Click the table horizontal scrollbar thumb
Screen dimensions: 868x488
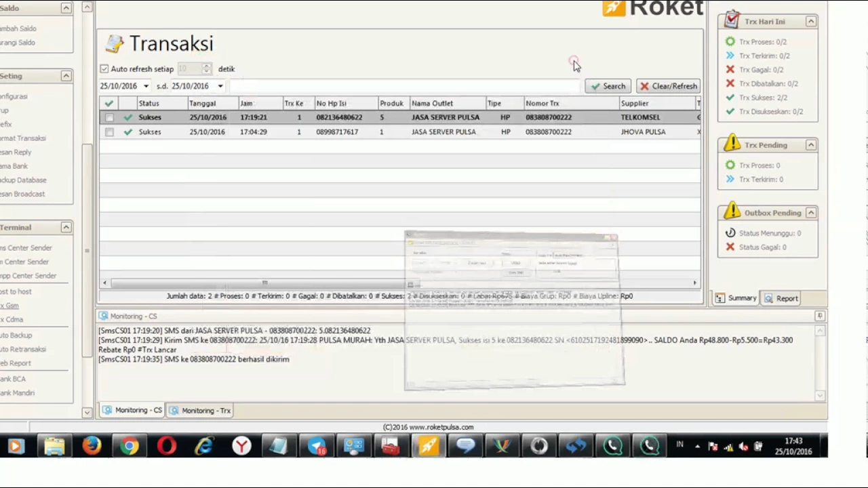pyautogui.click(x=264, y=283)
